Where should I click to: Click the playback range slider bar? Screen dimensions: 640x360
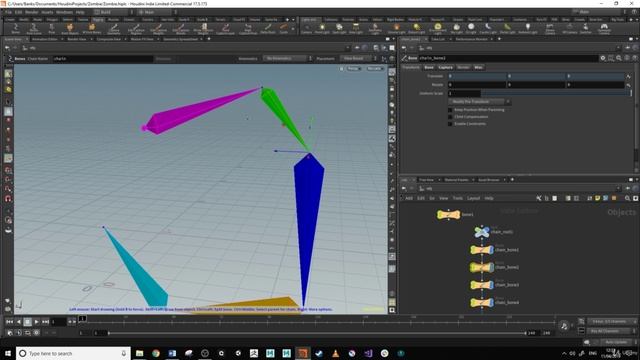pos(317,333)
